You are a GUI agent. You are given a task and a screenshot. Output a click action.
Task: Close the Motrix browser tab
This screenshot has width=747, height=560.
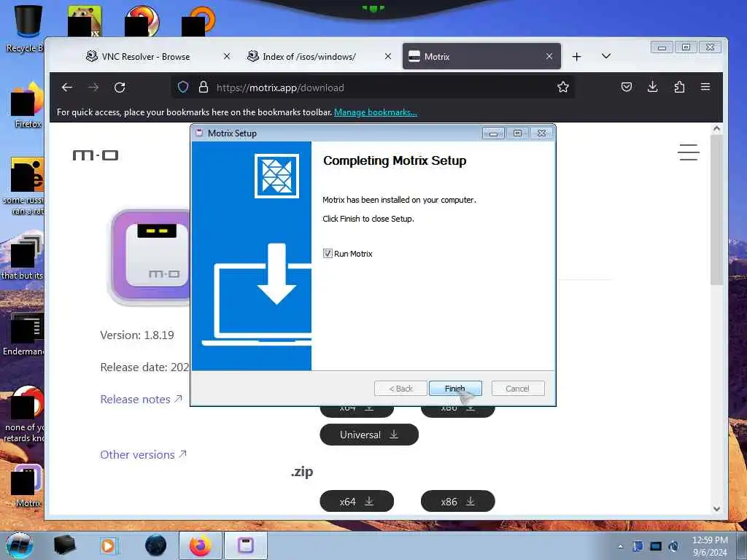point(549,56)
